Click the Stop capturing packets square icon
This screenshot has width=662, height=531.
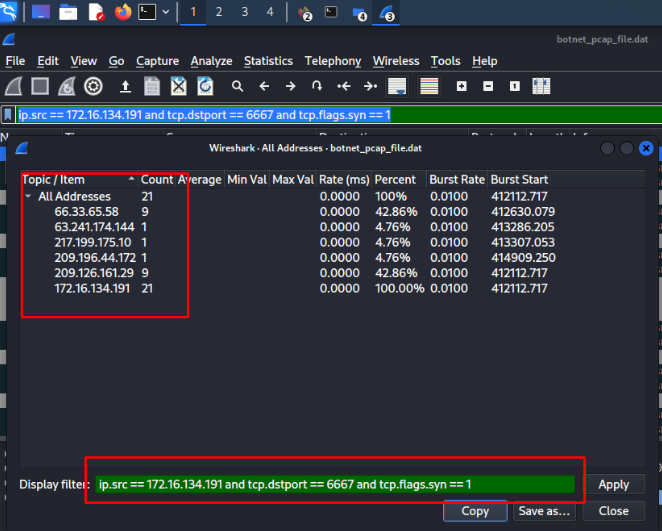point(40,87)
